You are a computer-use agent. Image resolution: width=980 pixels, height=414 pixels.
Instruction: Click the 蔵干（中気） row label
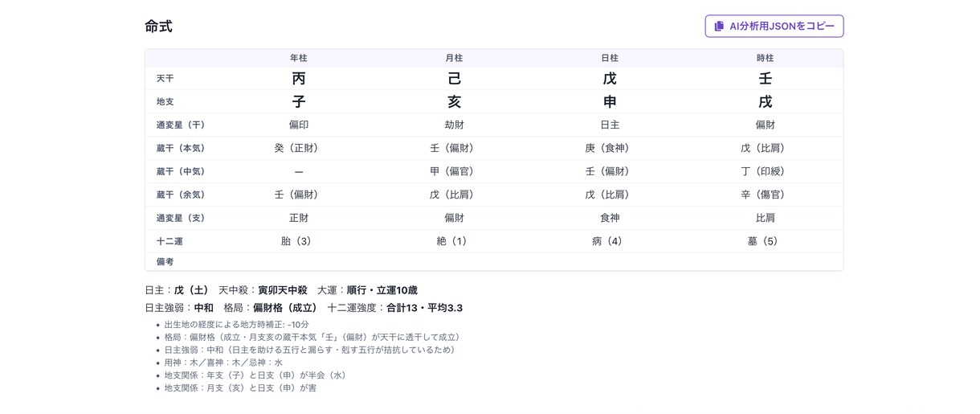[181, 172]
